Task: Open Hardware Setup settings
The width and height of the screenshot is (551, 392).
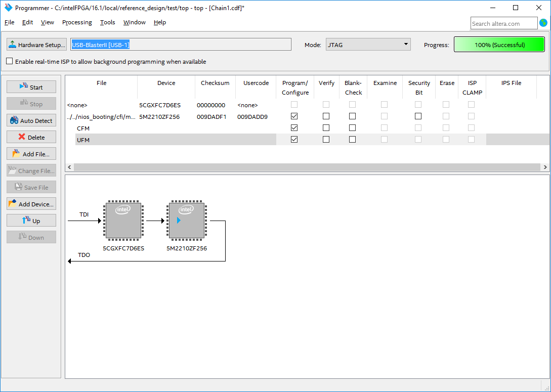Action: [x=37, y=45]
